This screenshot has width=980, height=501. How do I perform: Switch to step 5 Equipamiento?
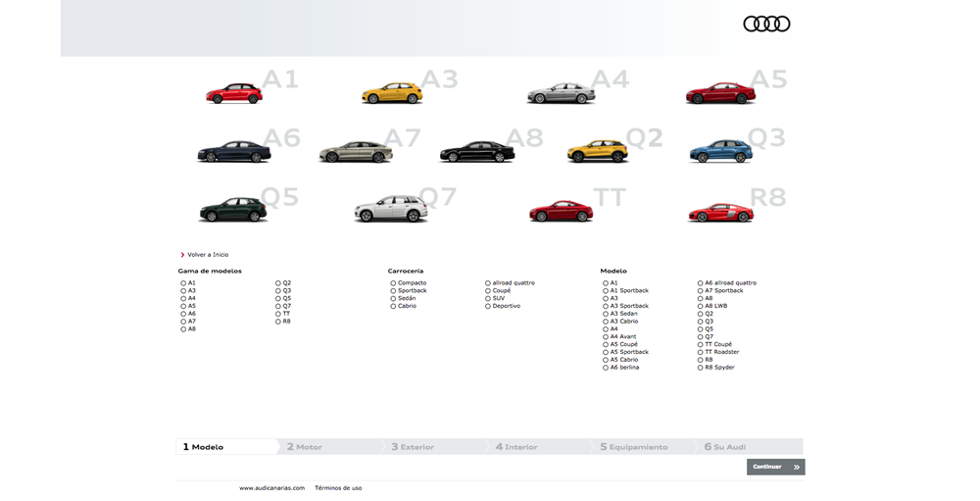click(634, 447)
